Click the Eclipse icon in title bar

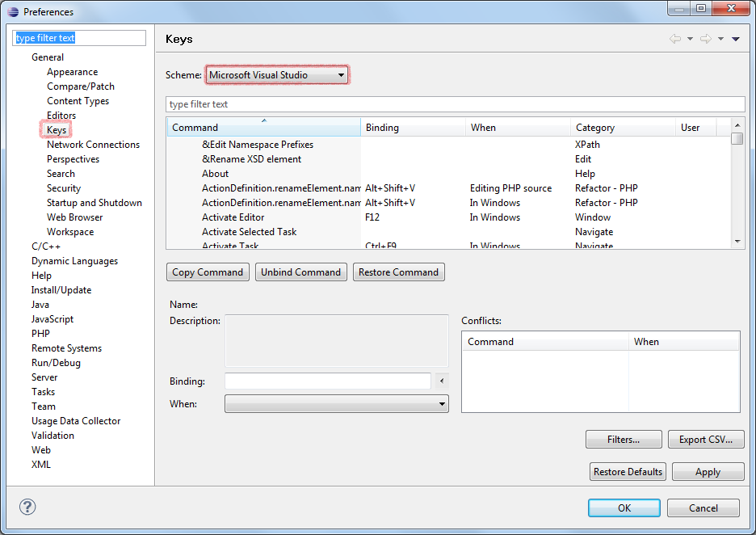(x=13, y=11)
